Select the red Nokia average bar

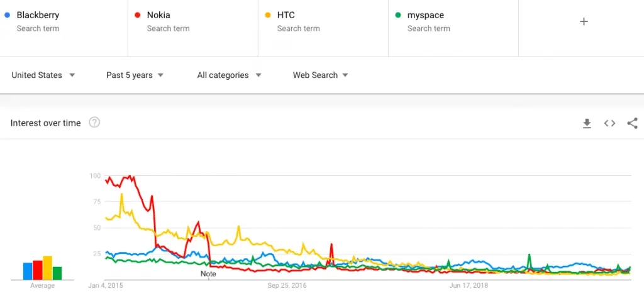coord(38,270)
